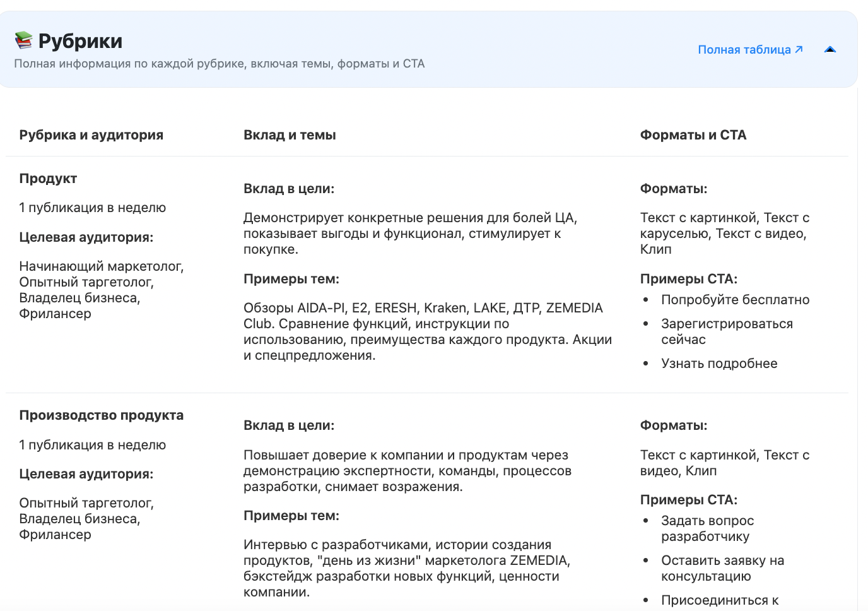Click the Зарегистрироваться сейчас CTA item
The image size is (868, 611).
click(x=726, y=331)
